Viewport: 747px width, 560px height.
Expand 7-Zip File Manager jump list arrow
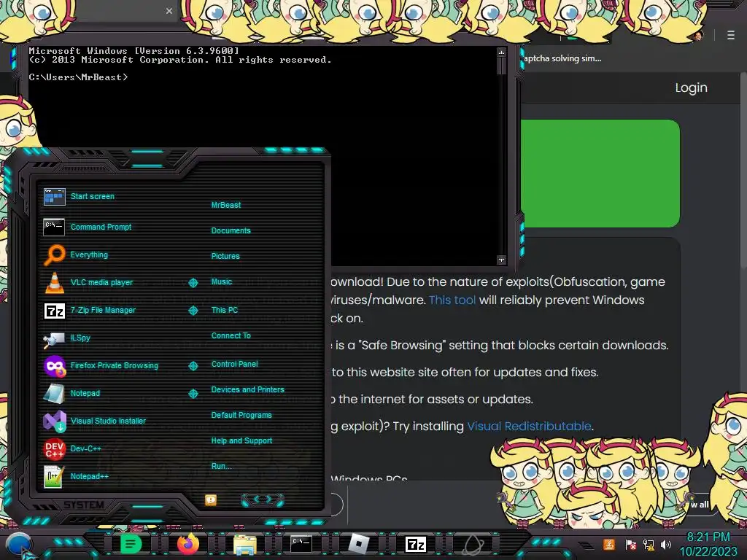(x=193, y=311)
